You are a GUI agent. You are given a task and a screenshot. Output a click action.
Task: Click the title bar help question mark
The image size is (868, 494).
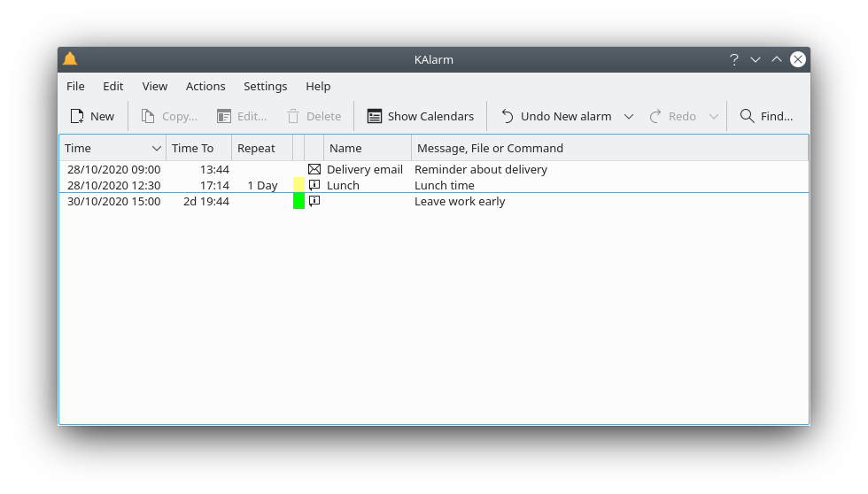tap(733, 59)
